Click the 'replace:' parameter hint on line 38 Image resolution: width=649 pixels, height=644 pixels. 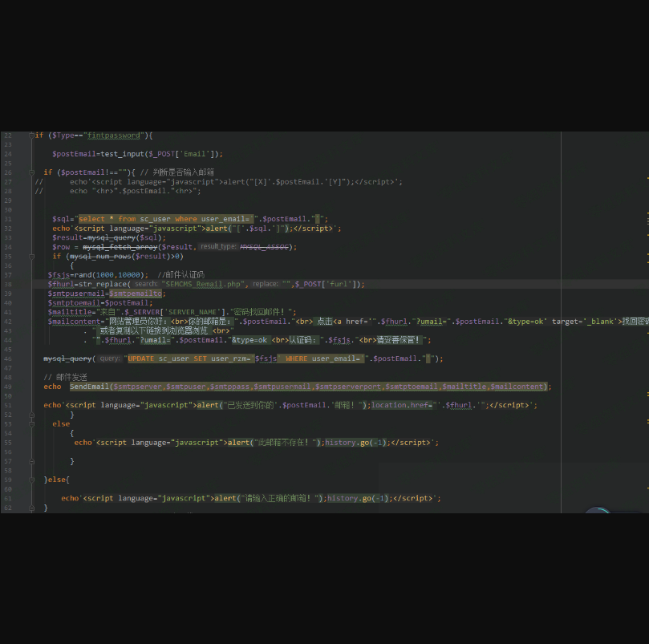pyautogui.click(x=266, y=284)
